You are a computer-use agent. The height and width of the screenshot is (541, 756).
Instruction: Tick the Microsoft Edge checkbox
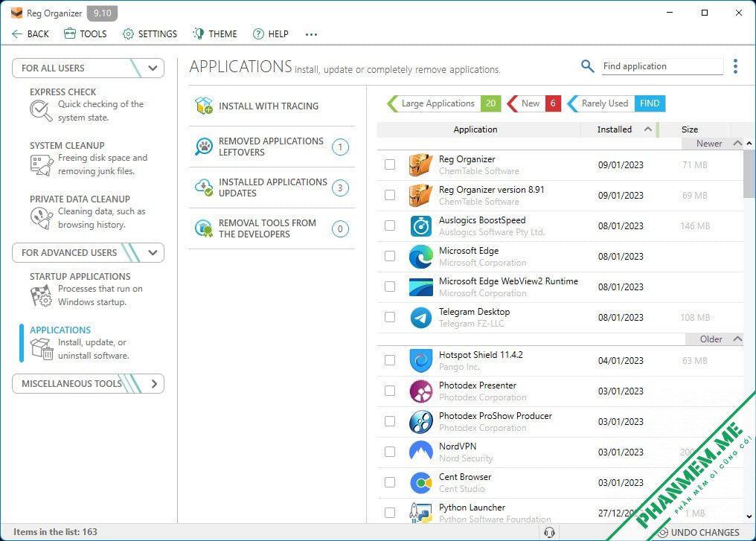pos(390,255)
